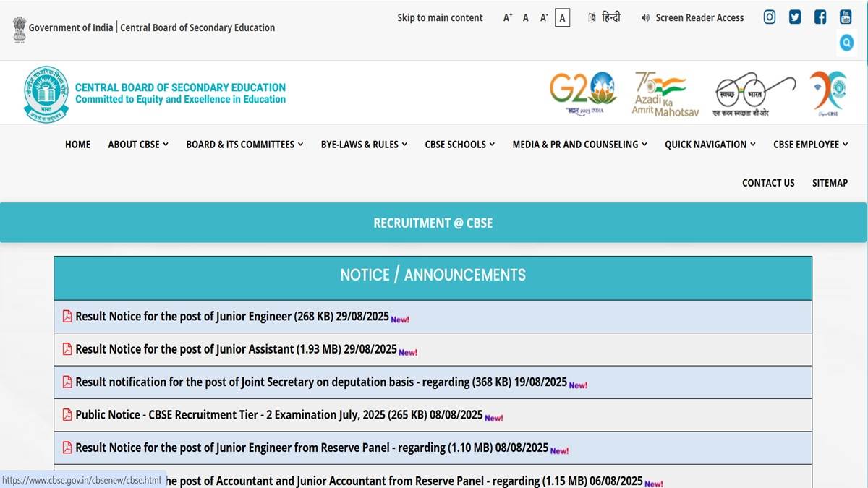Click the round search icon
This screenshot has width=868, height=488.
click(x=846, y=43)
